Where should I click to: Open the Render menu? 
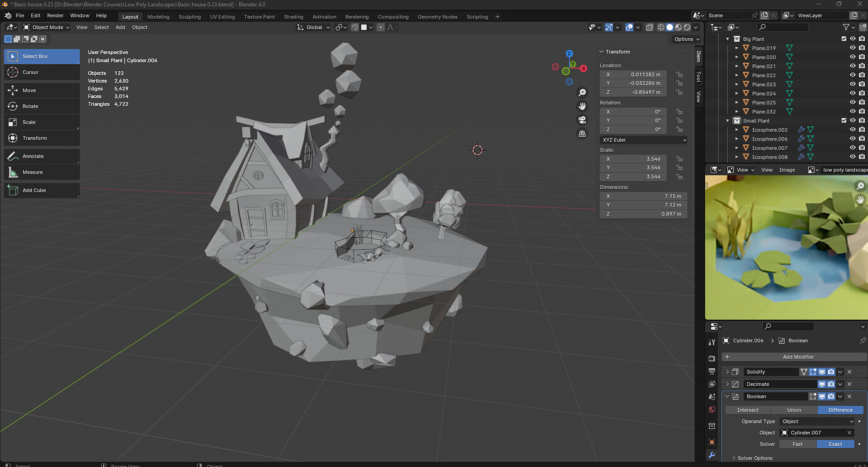coord(55,15)
